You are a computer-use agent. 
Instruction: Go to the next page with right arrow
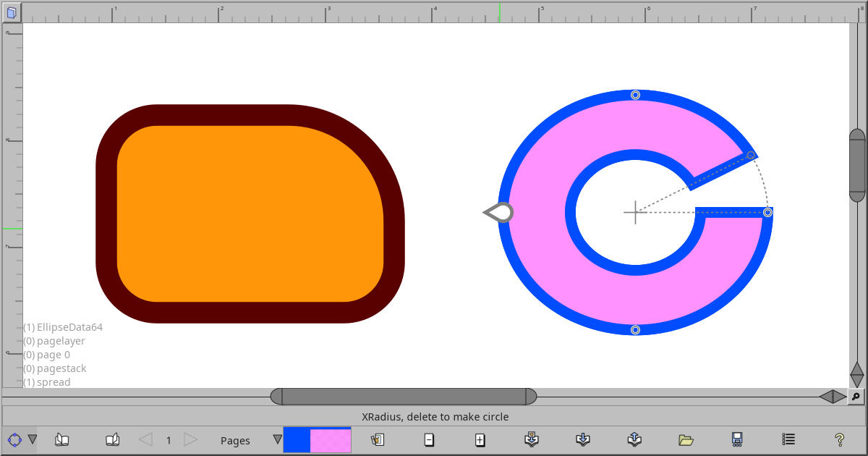(x=190, y=439)
